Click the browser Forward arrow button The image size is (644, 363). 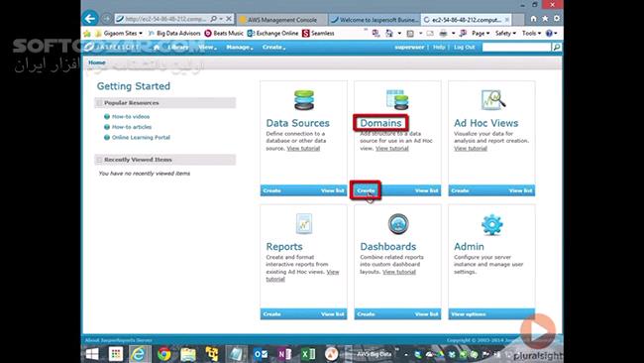[106, 19]
